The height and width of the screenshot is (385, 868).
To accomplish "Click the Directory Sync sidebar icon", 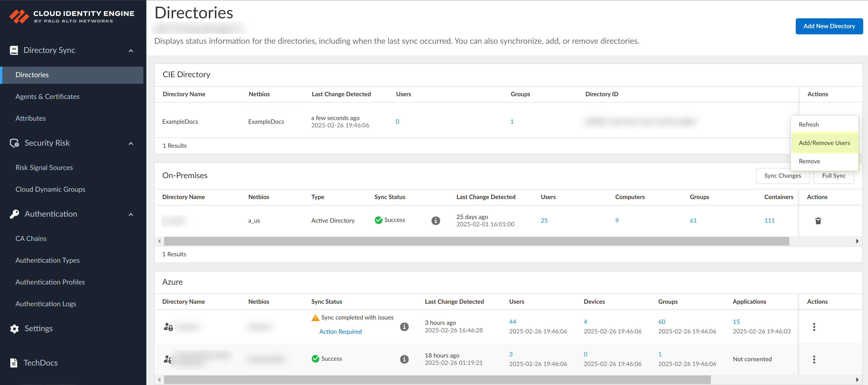I will tap(14, 50).
